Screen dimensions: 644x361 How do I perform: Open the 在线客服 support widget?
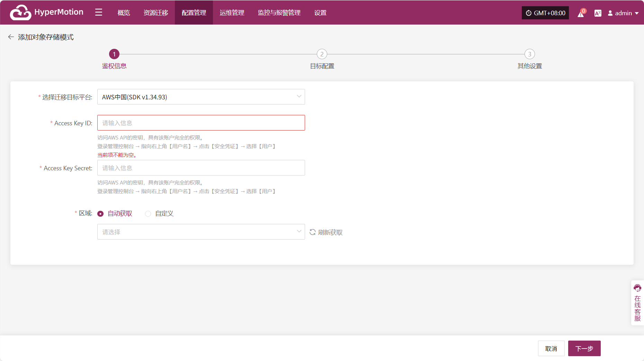[x=637, y=303]
